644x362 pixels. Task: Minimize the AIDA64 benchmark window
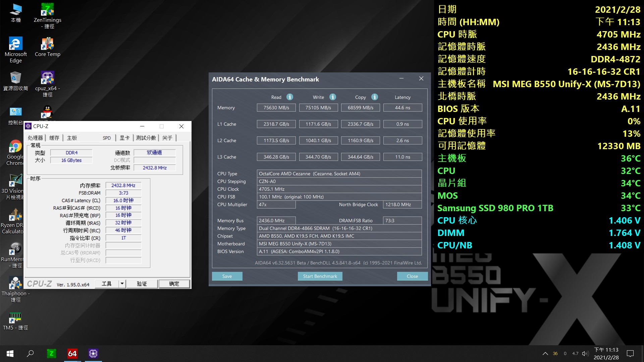[401, 79]
